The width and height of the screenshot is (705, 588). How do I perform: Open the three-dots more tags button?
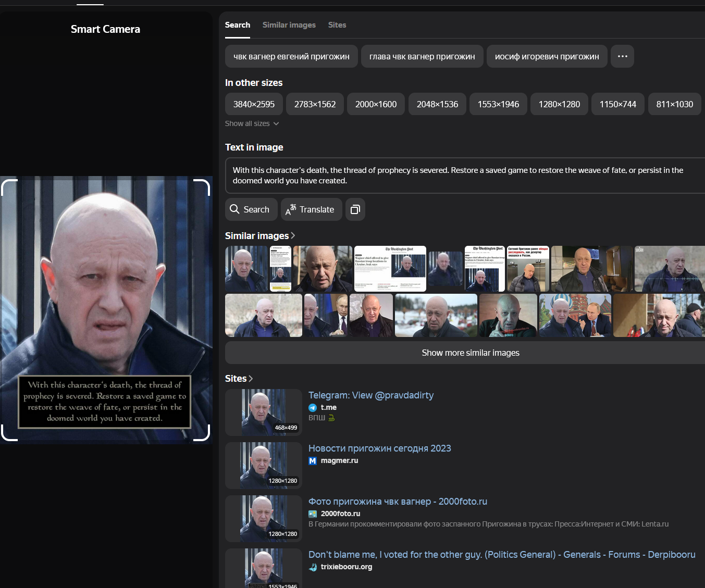click(x=622, y=56)
